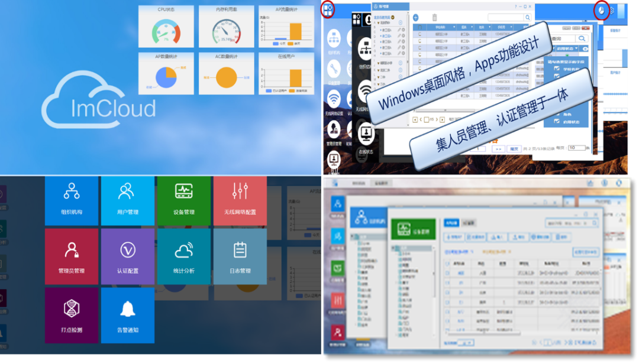Click the start menu icon circled in red

coord(328,9)
